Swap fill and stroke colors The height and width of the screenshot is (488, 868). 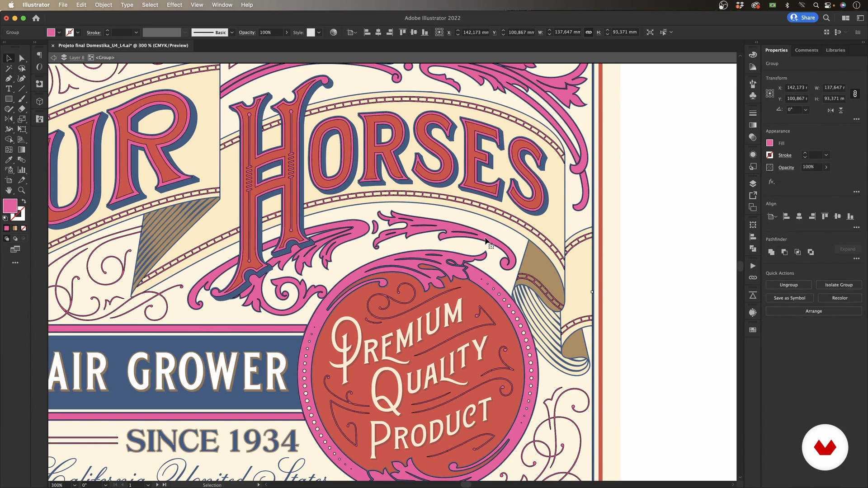click(24, 201)
